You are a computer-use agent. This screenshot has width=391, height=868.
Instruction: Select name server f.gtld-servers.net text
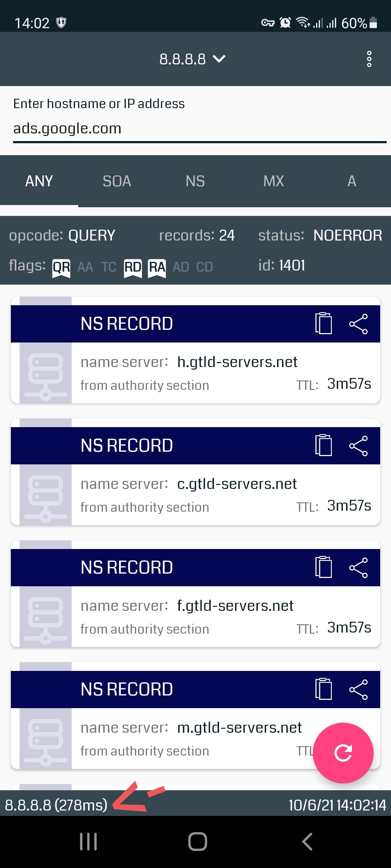[x=235, y=606]
